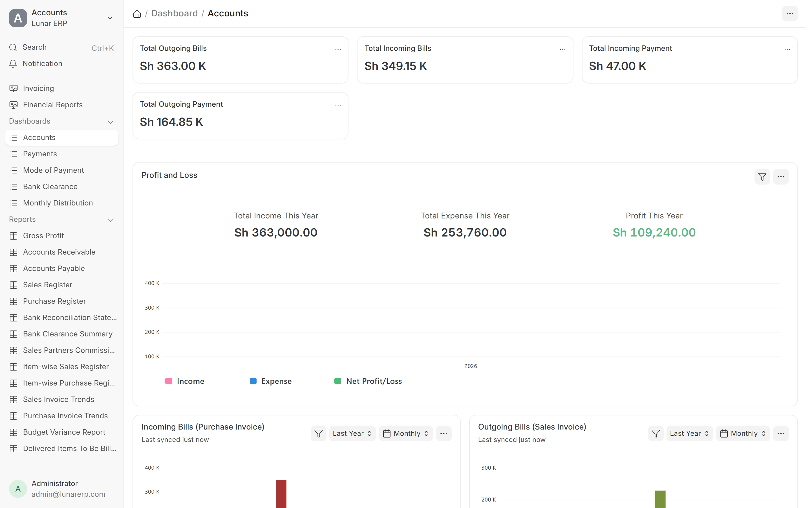Image resolution: width=812 pixels, height=508 pixels.
Task: Open the Sales Invoice Trends report
Action: (62, 399)
